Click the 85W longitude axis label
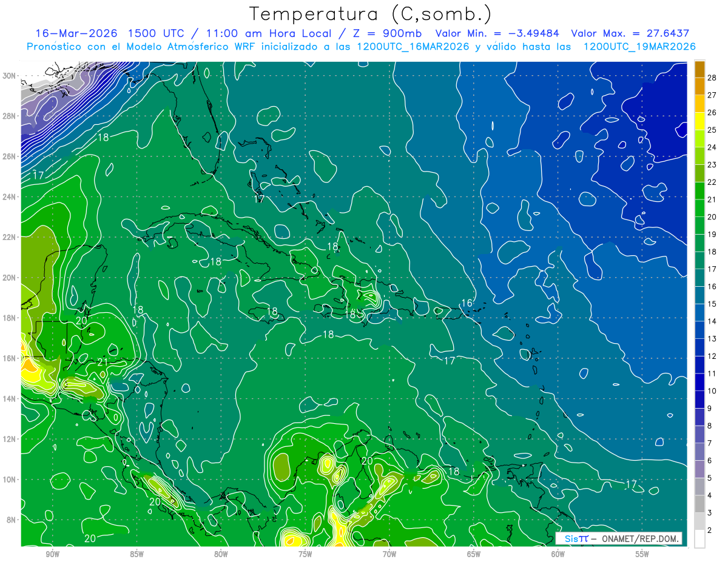728x562 pixels. 136,554
